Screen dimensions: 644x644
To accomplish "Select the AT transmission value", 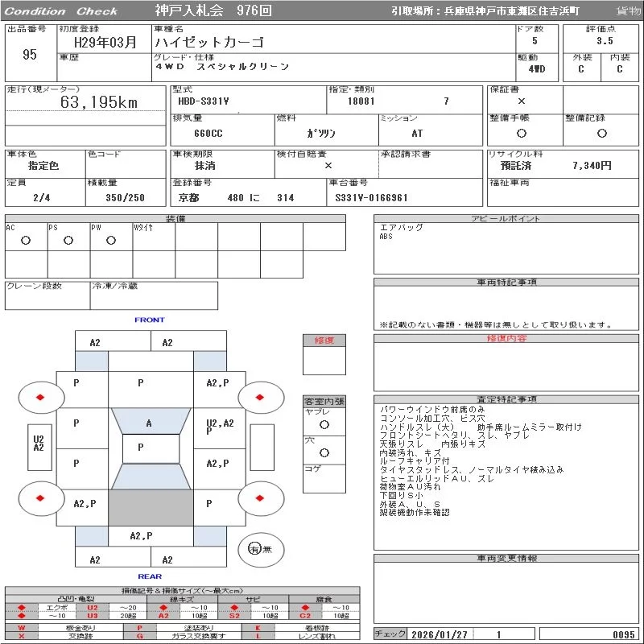I will point(417,134).
